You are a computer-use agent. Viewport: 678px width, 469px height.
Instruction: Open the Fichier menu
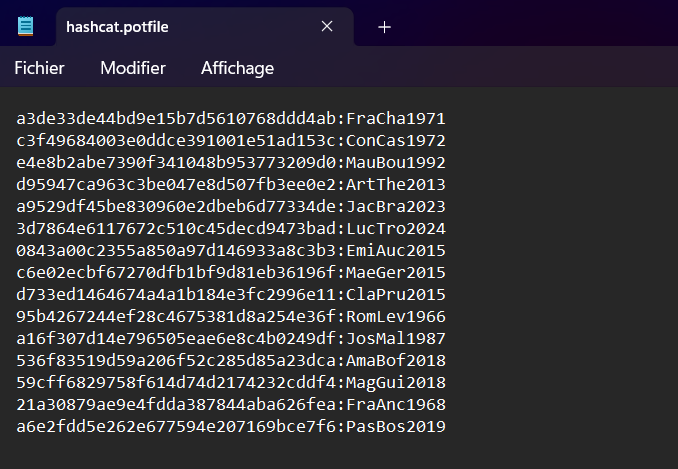click(x=39, y=68)
